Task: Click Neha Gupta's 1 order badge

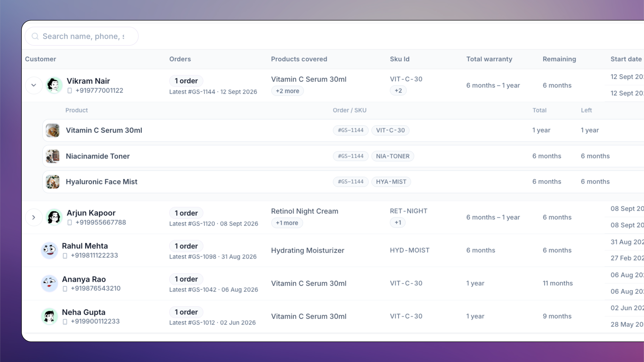Action: [186, 312]
